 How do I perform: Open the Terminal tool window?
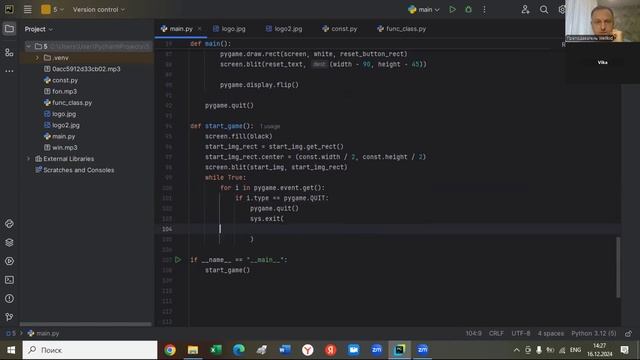click(x=9, y=280)
